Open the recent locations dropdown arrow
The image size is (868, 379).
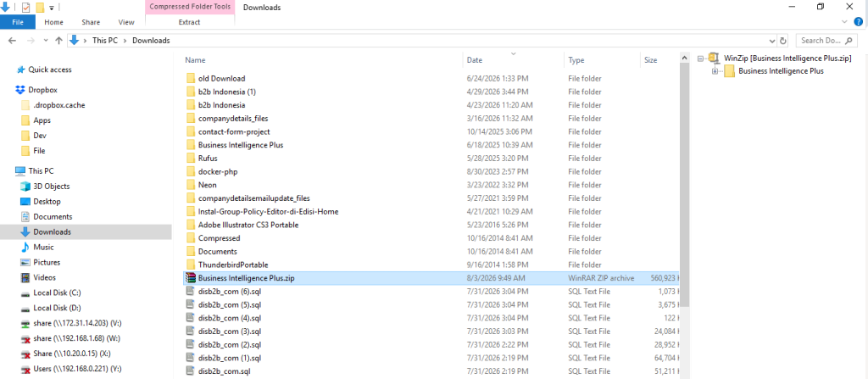[x=46, y=41]
